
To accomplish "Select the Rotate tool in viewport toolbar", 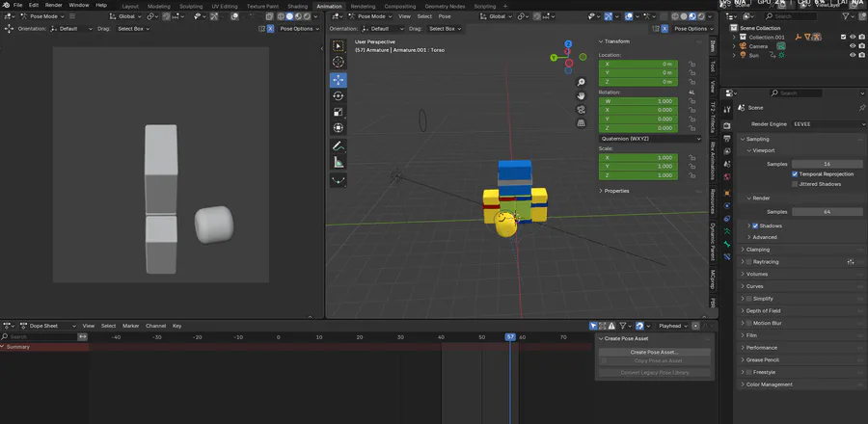I will coord(339,95).
